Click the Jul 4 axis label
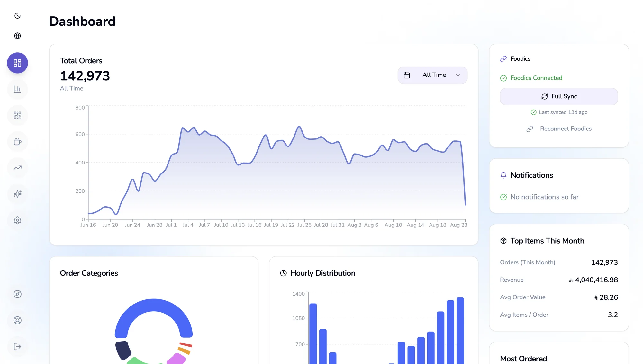This screenshot has width=643, height=364. tap(188, 225)
